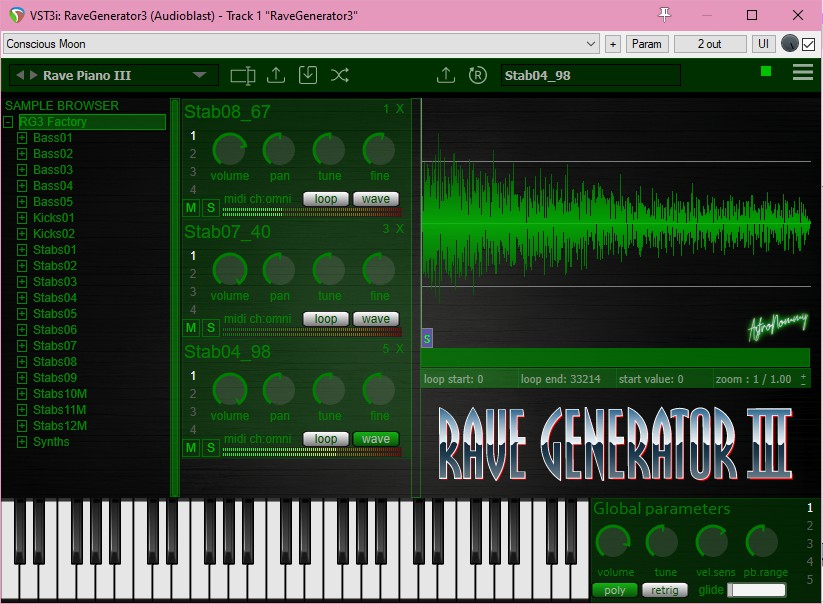This screenshot has width=823, height=604.
Task: Select previous preset with left arrow
Action: 20,75
